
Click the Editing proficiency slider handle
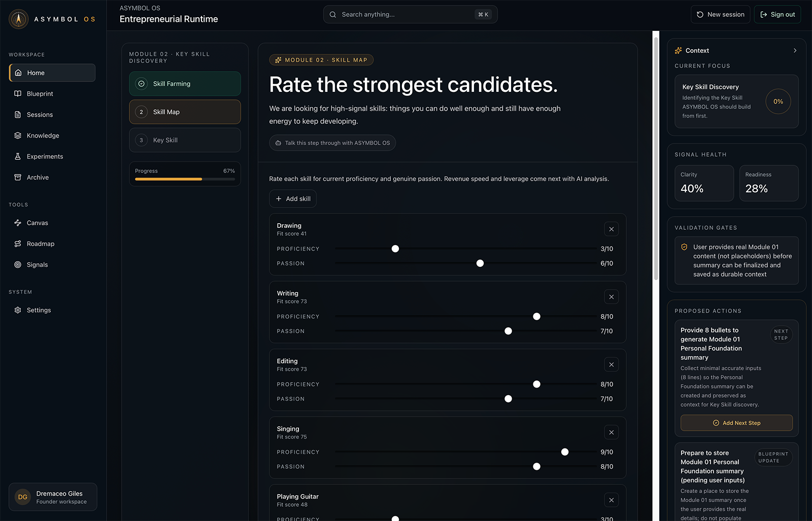[x=536, y=384]
